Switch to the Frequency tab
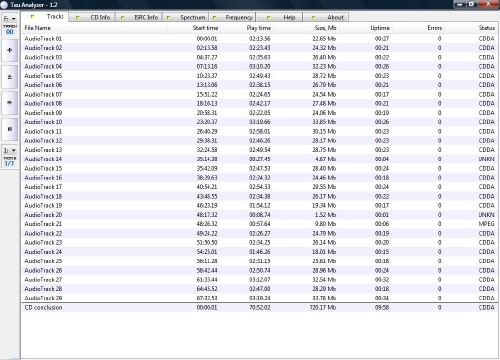Image resolution: width=500 pixels, height=360 pixels. (x=232, y=17)
